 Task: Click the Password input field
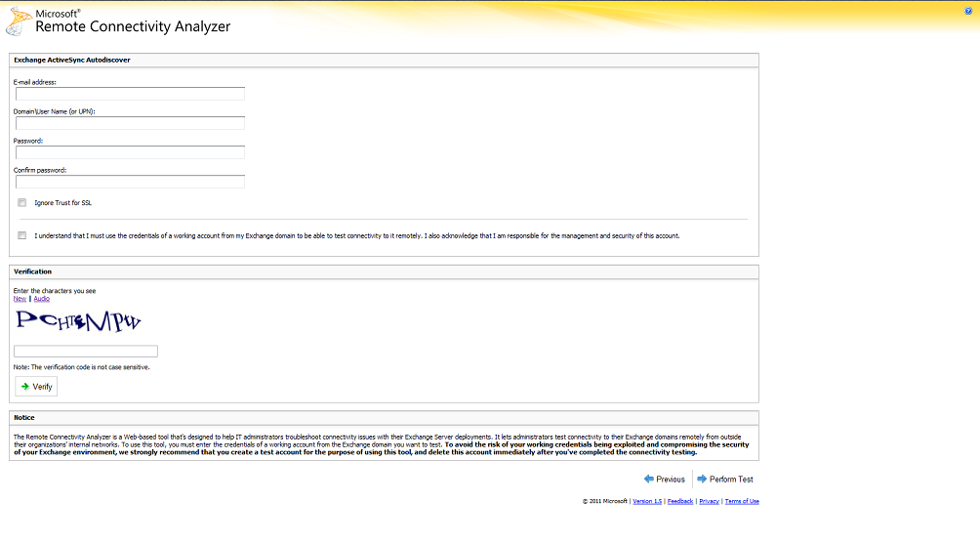point(130,152)
